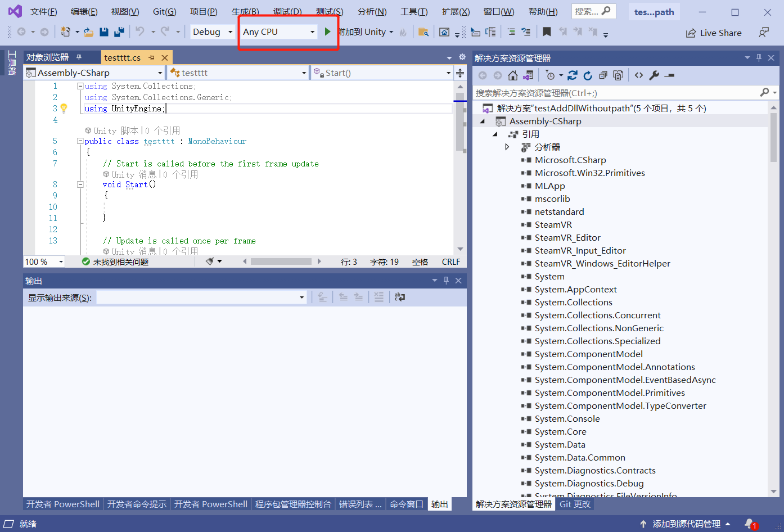Screen dimensions: 784x532
Task: Click the notifications bell in the status bar
Action: tap(750, 524)
